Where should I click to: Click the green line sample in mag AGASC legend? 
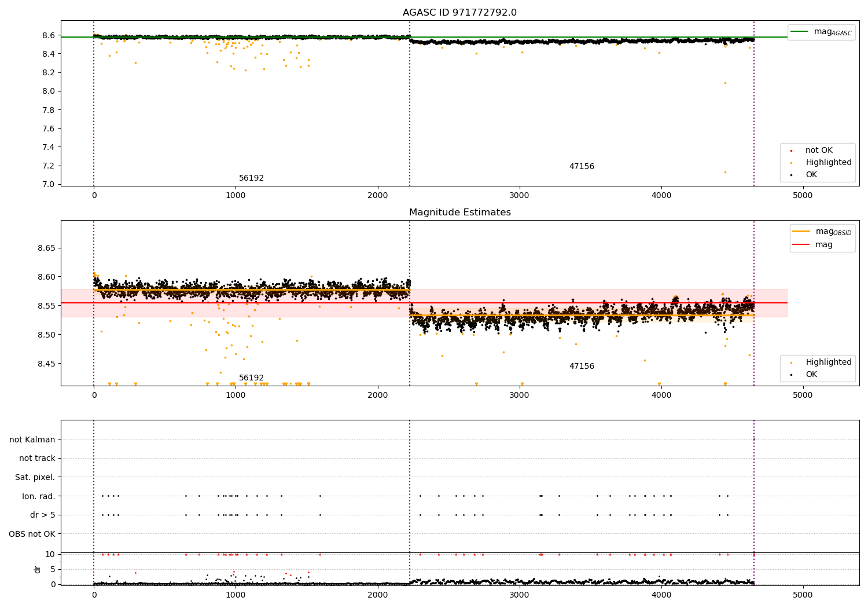click(x=800, y=31)
